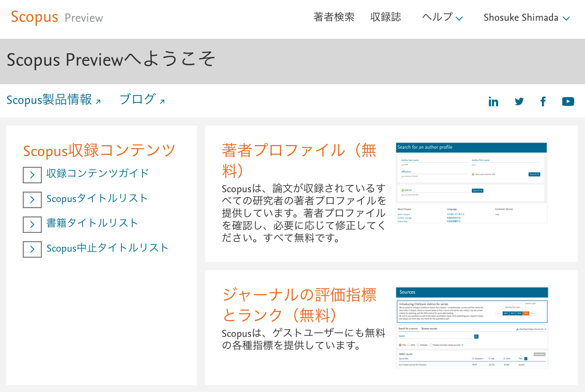The image size is (585, 392).
Task: Open the Facebook social icon
Action: 543,101
